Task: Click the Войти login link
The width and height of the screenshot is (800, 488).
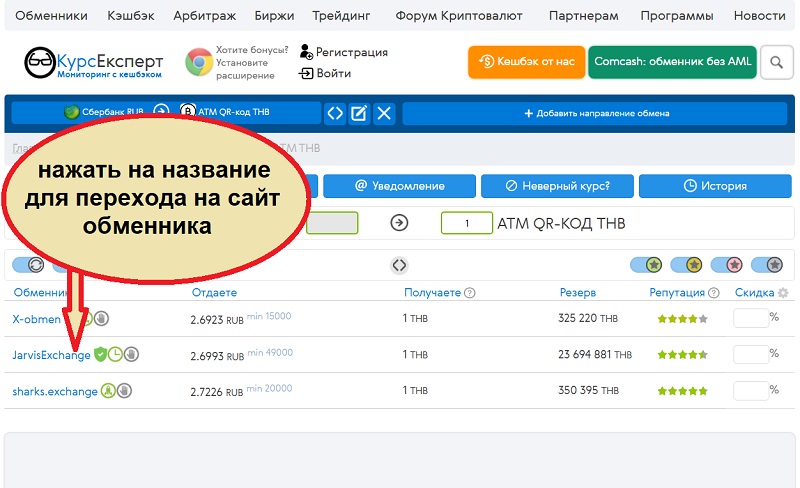Action: click(x=326, y=74)
